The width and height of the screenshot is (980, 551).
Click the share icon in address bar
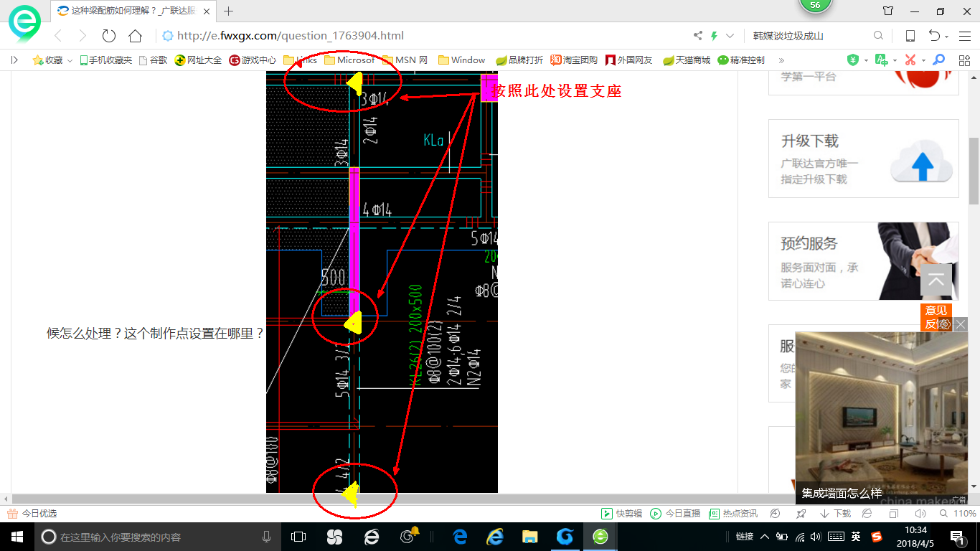coord(698,36)
